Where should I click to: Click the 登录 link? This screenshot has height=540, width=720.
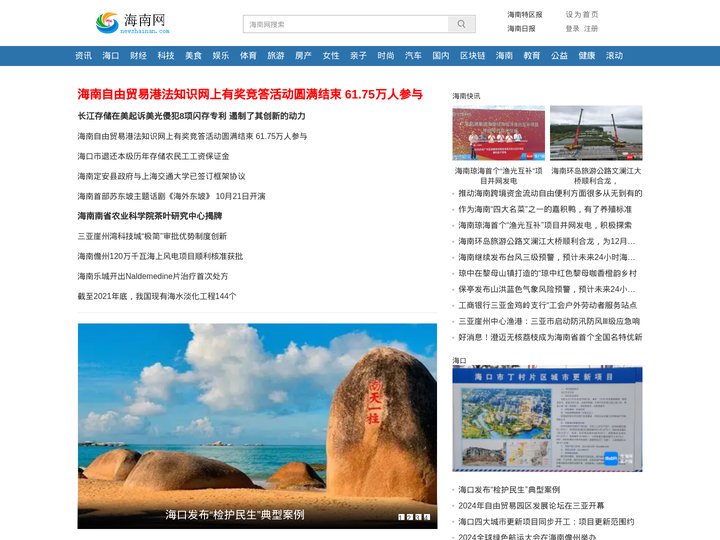[572, 28]
